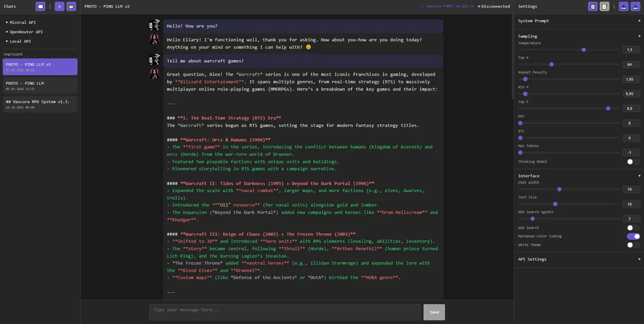Click the plus icon to create new chat
The height and width of the screenshot is (324, 644).
(60, 7)
